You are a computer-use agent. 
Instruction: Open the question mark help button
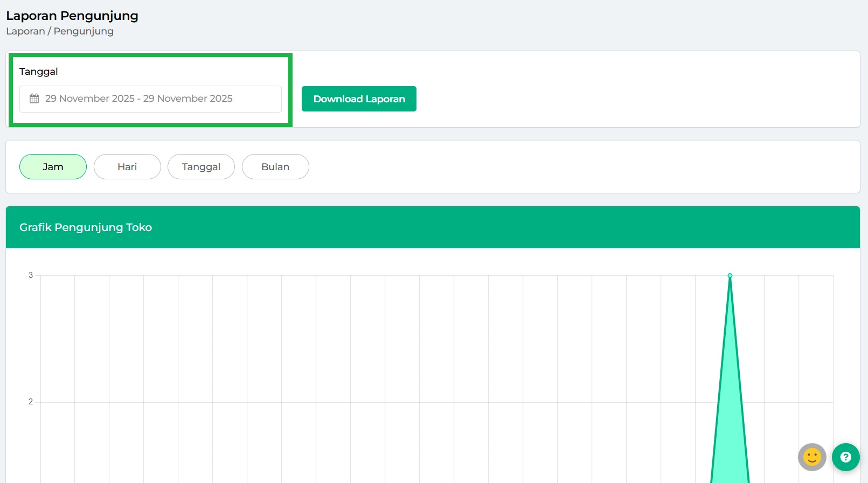click(x=845, y=457)
